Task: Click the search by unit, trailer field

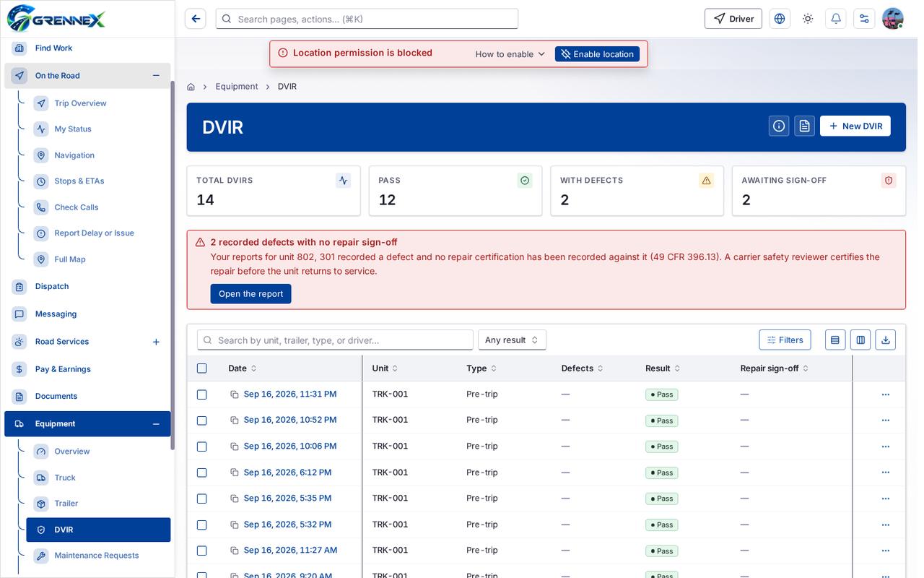Action: (335, 340)
